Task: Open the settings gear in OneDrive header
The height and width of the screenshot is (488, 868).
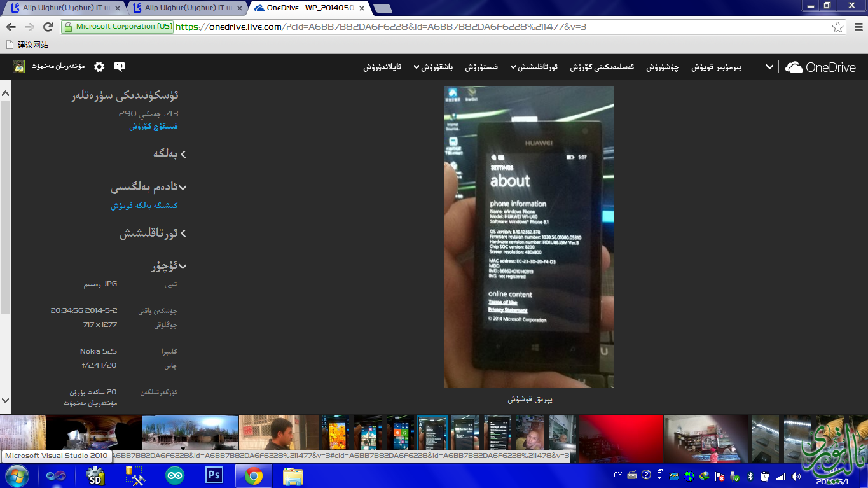Action: coord(99,67)
